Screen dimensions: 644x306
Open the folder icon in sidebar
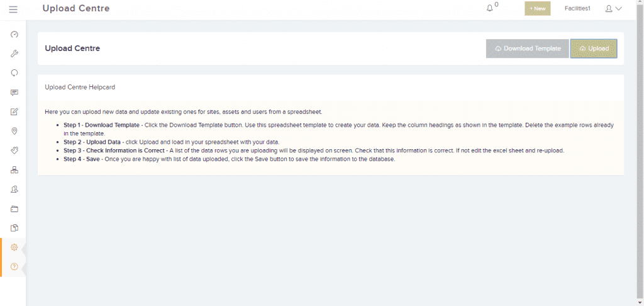[14, 209]
